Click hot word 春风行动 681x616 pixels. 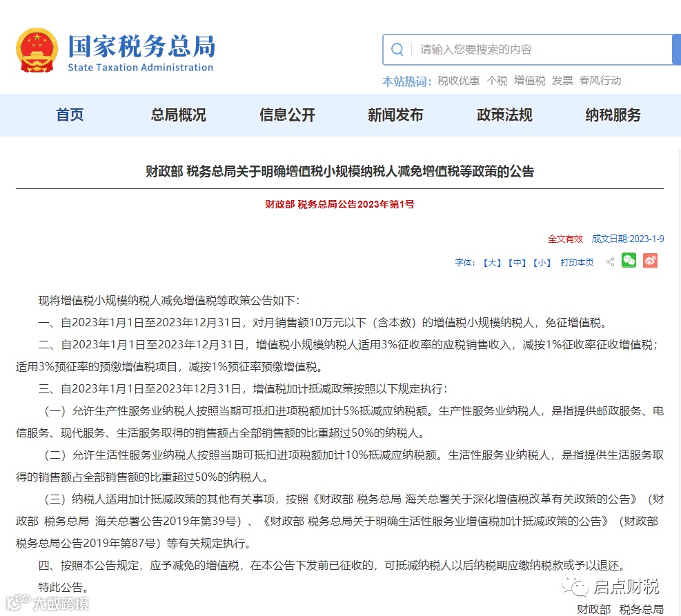[x=600, y=81]
